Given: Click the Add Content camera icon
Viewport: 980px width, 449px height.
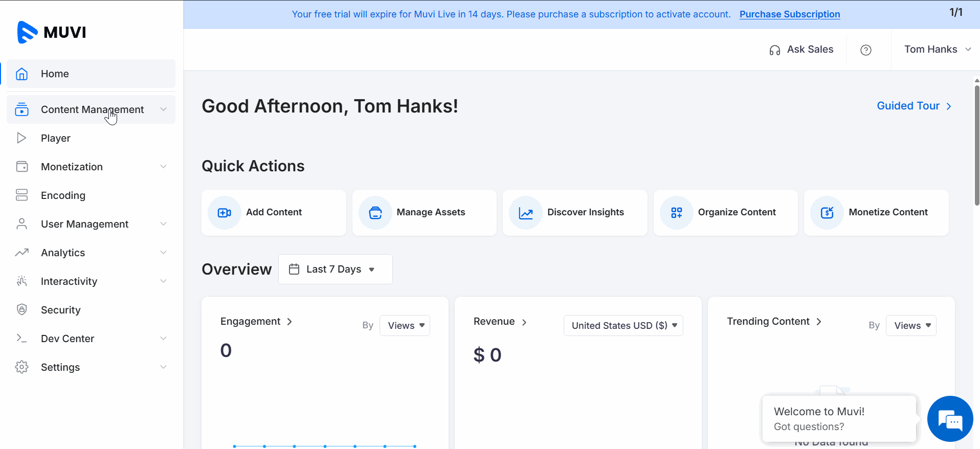Looking at the screenshot, I should click(225, 213).
